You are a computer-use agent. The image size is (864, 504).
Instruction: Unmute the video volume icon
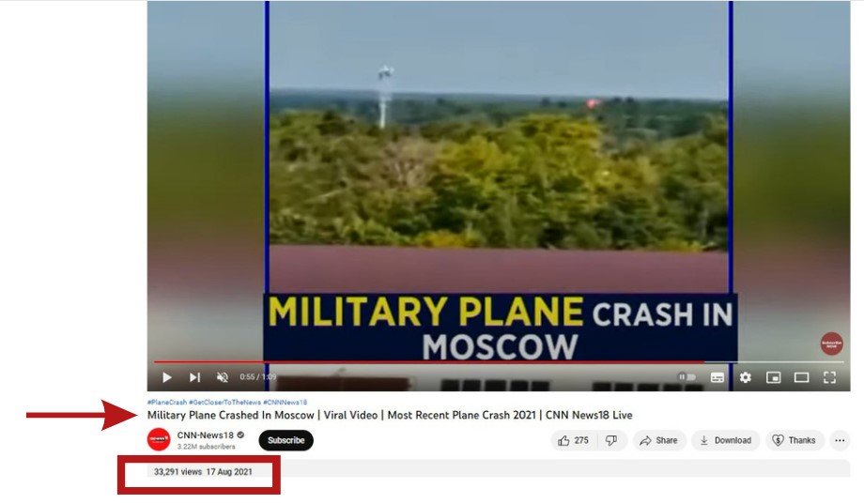[x=222, y=377]
